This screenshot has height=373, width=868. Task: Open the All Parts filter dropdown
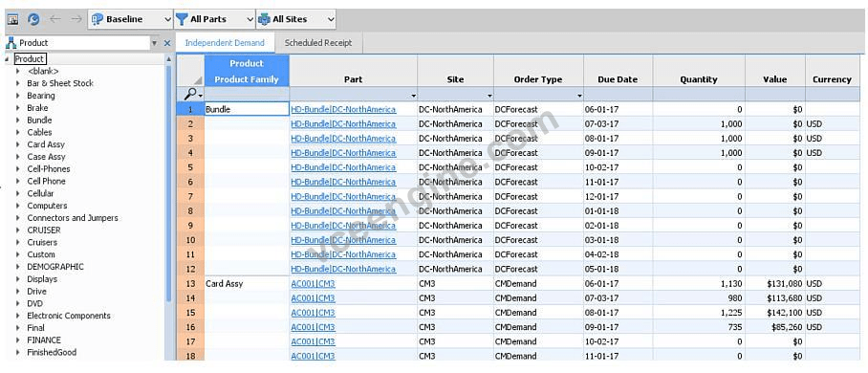(250, 19)
